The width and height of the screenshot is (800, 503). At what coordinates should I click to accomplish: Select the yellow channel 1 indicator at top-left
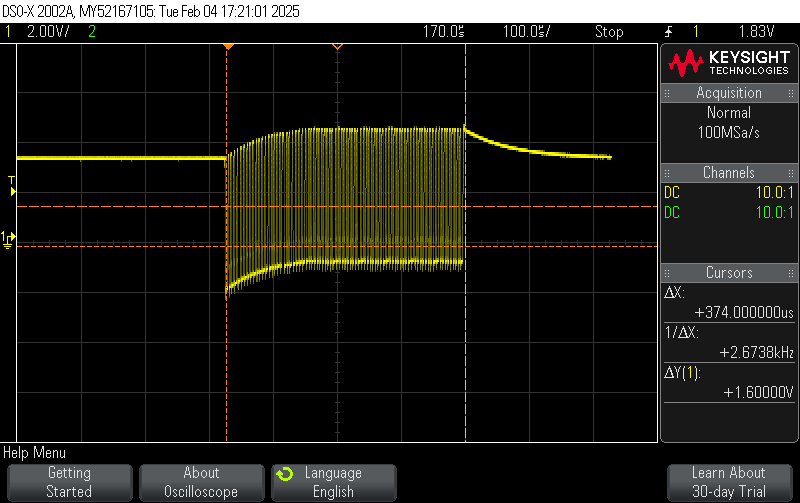pos(9,32)
